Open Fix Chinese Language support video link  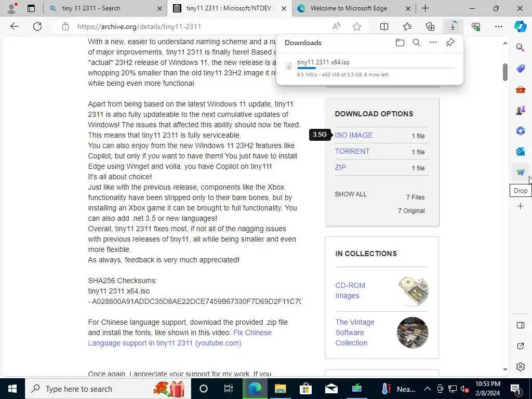tap(180, 338)
